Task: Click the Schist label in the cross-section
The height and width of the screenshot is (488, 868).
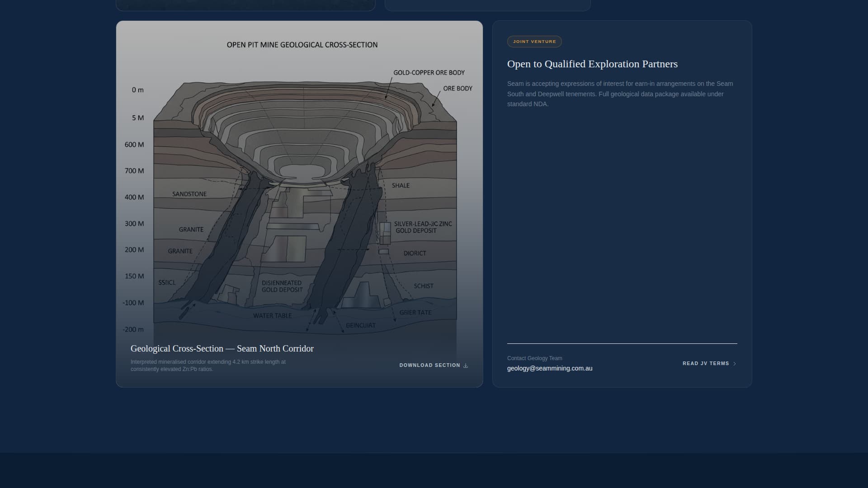Action: (423, 286)
